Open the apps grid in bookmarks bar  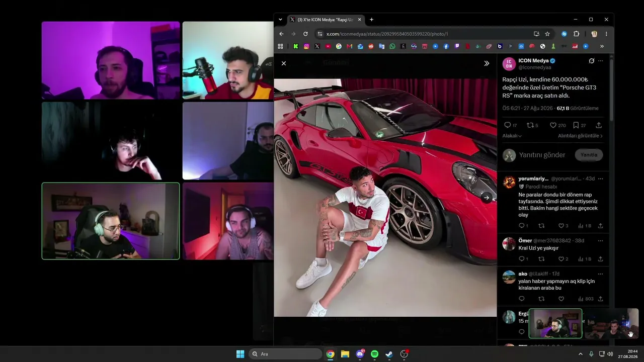point(281,46)
